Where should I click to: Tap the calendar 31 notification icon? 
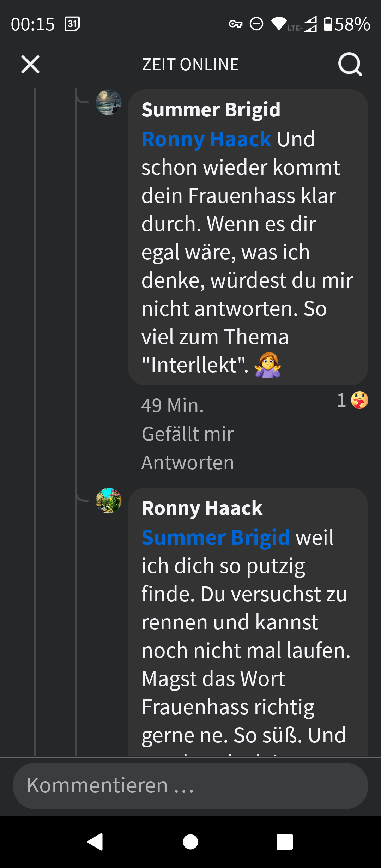pyautogui.click(x=72, y=24)
